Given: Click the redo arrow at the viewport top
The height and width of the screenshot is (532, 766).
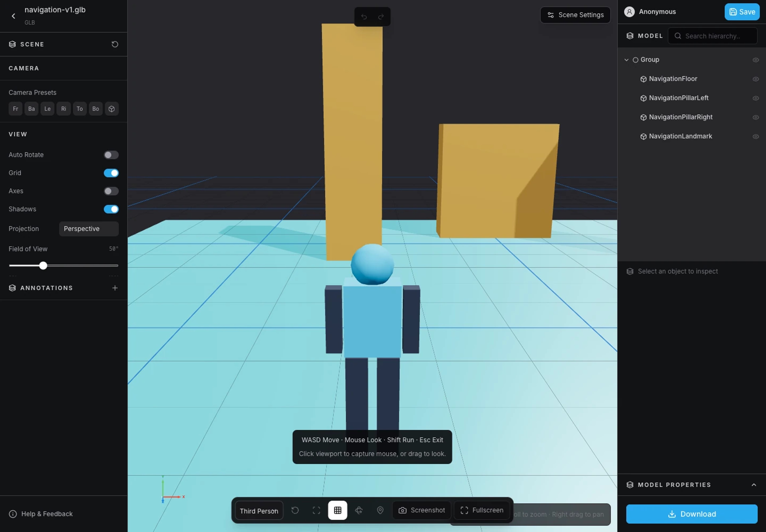Looking at the screenshot, I should [x=381, y=16].
